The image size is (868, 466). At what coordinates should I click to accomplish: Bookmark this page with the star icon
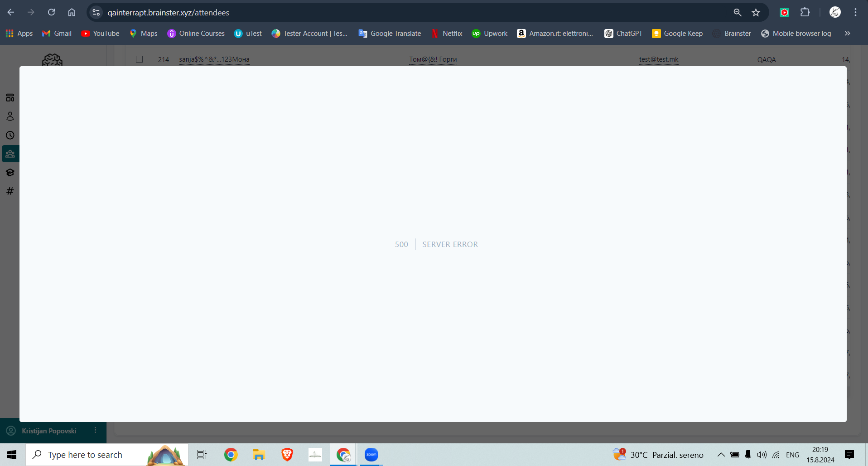point(756,13)
